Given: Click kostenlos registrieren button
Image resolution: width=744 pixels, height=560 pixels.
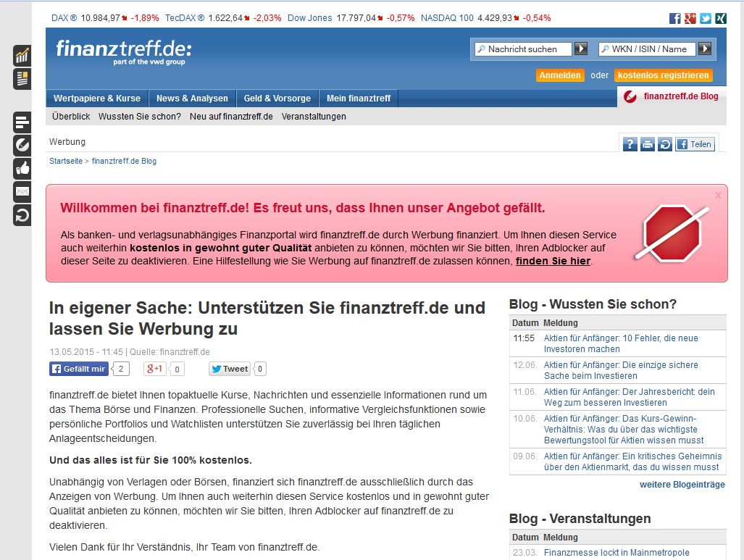Looking at the screenshot, I should (x=663, y=75).
